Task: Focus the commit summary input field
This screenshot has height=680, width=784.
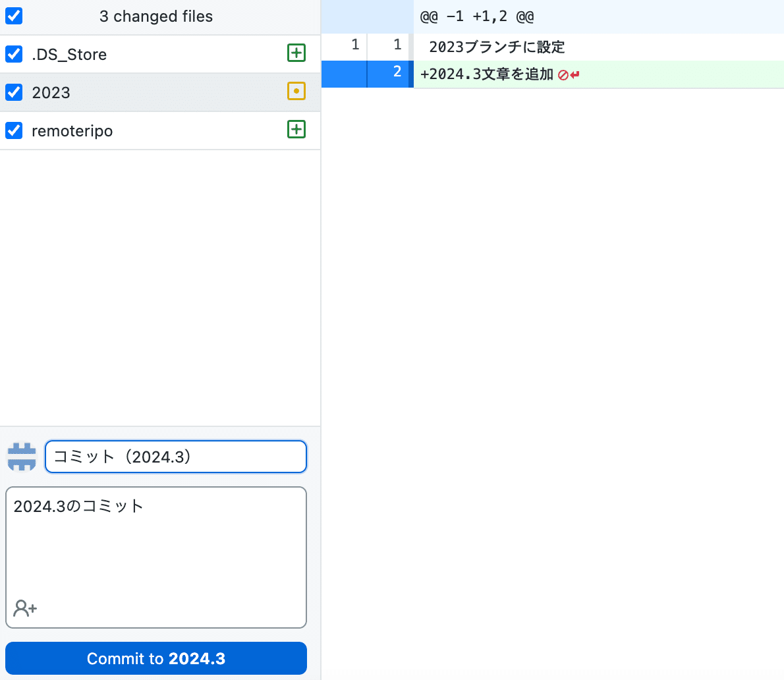Action: [x=175, y=457]
